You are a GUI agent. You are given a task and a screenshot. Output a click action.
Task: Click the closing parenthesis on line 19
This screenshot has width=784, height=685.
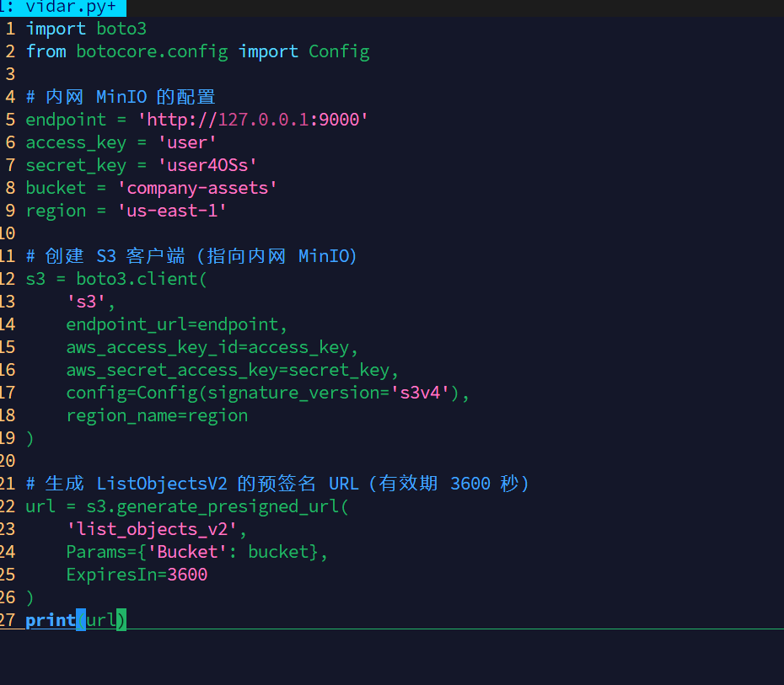point(30,438)
